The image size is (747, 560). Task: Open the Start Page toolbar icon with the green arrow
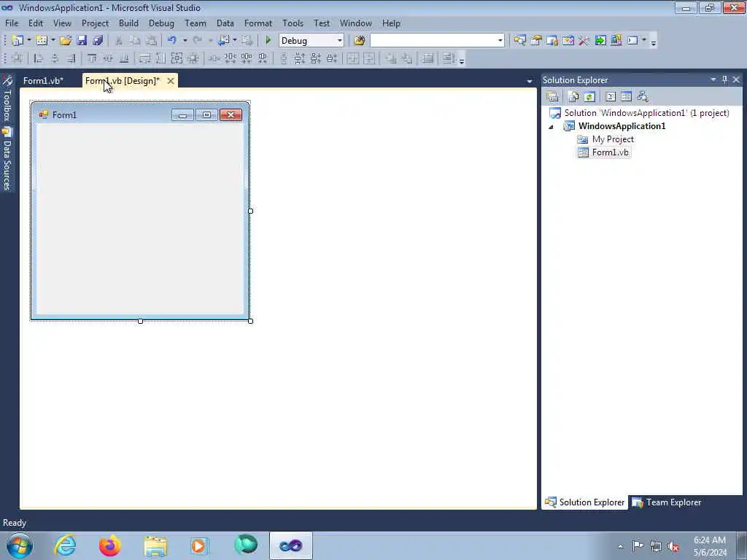(600, 41)
